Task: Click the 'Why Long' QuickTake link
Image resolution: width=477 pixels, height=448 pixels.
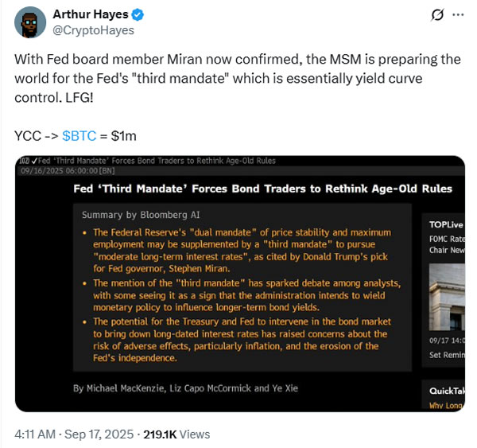Action: (x=446, y=404)
